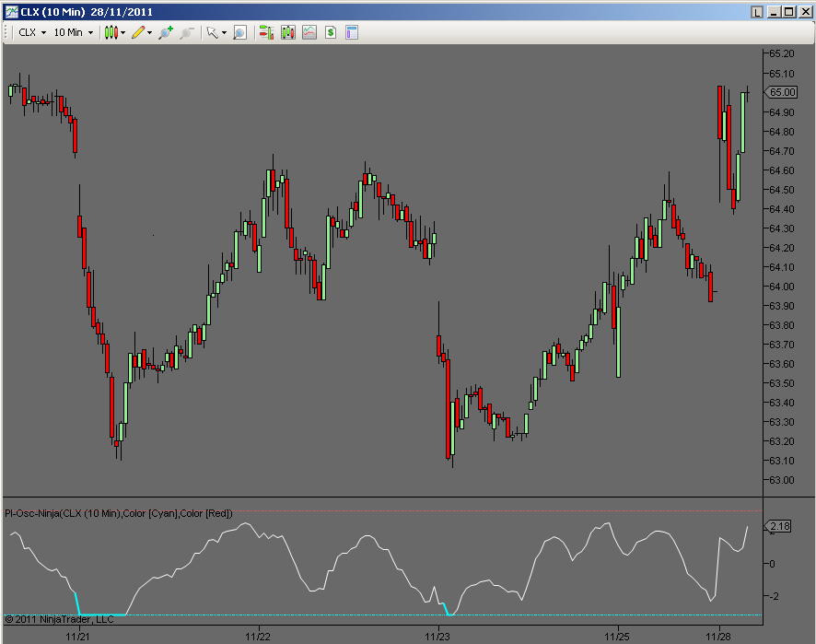Viewport: 816px width, 644px height.
Task: Open the CLX instrument dropdown
Action: pos(29,32)
